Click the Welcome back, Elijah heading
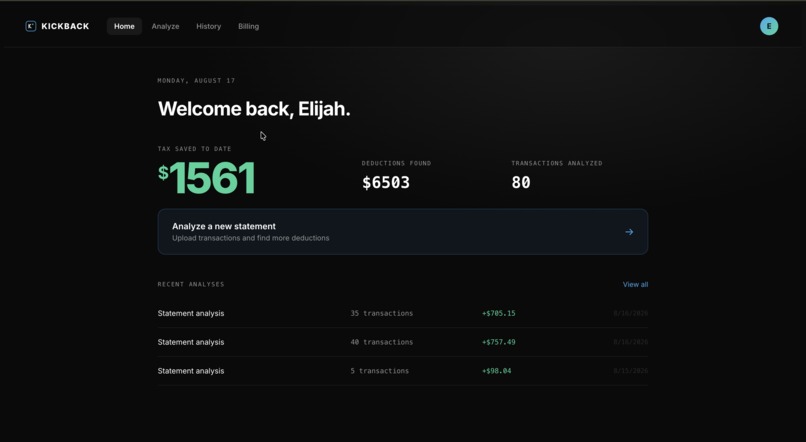This screenshot has width=806, height=442. [x=254, y=109]
